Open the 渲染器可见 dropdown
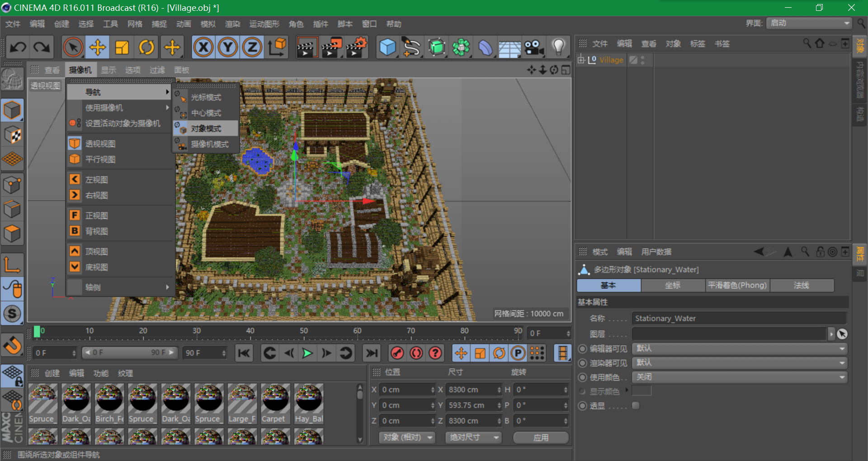The width and height of the screenshot is (868, 461). tap(740, 363)
